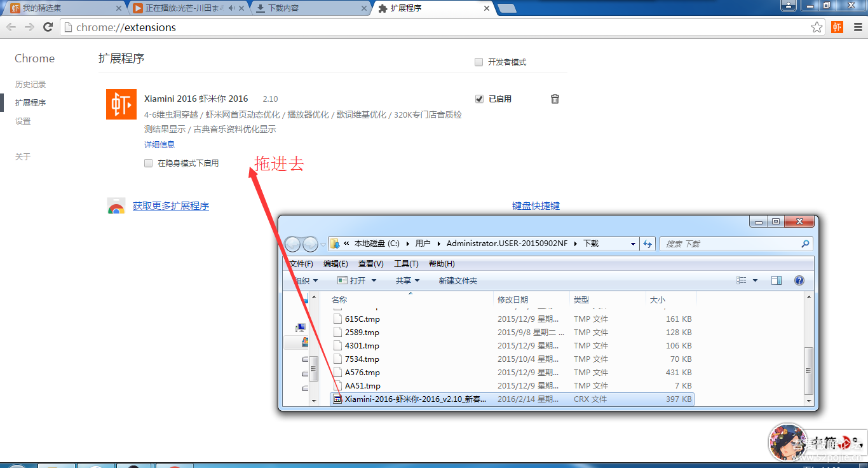Click the Chrome Web Store rainbow icon
The width and height of the screenshot is (868, 468).
[116, 206]
